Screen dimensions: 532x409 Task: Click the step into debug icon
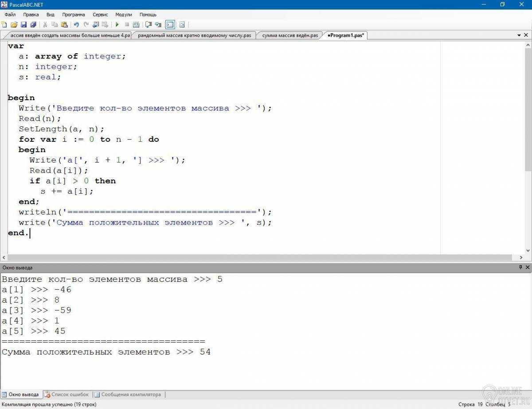pyautogui.click(x=158, y=24)
